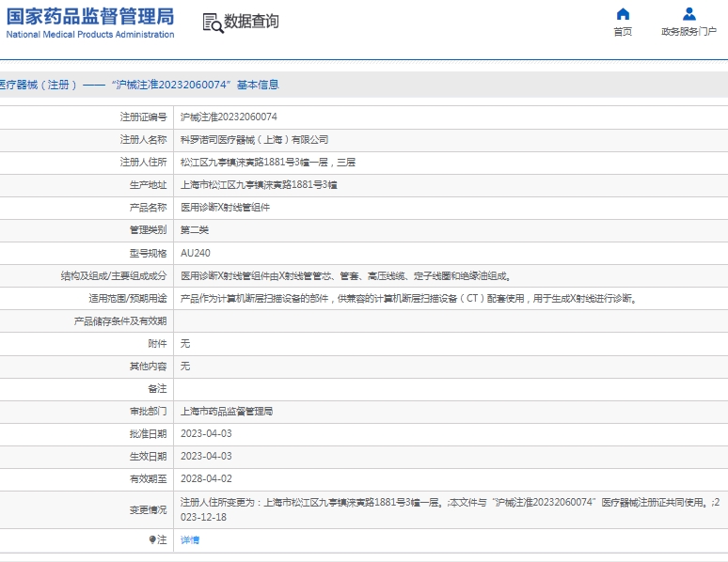Click the 产品储存条件及有效期 label
Viewport: 728px width, 562px height.
click(x=120, y=321)
